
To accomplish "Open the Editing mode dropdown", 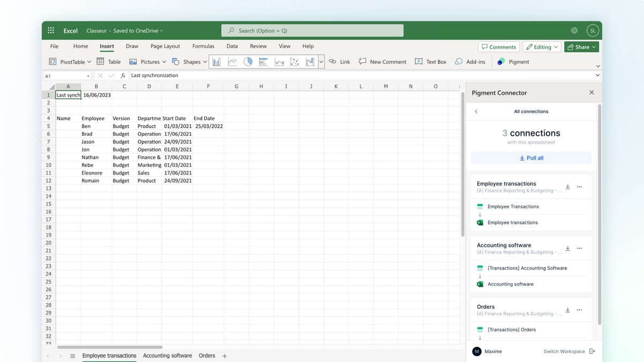I will 541,47.
